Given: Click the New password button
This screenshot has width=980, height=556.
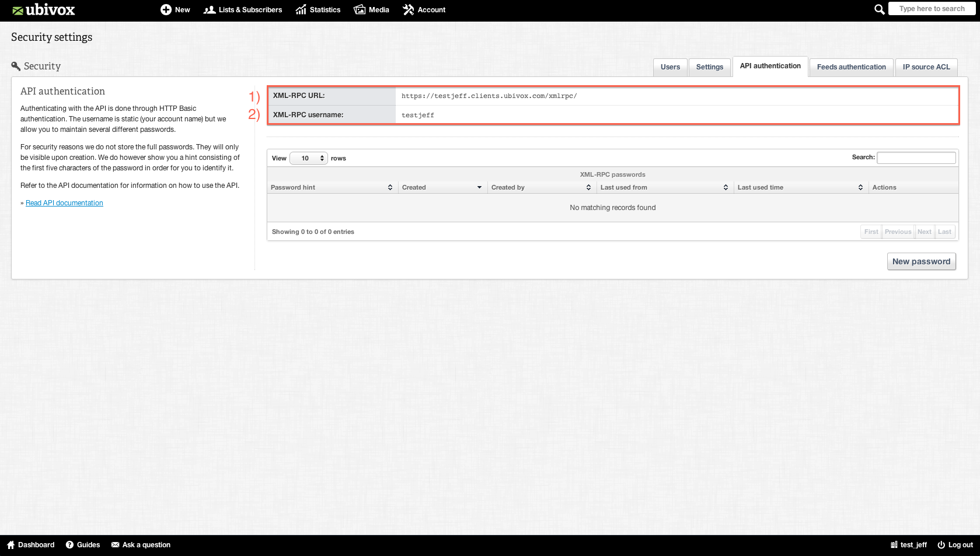Looking at the screenshot, I should (x=921, y=261).
